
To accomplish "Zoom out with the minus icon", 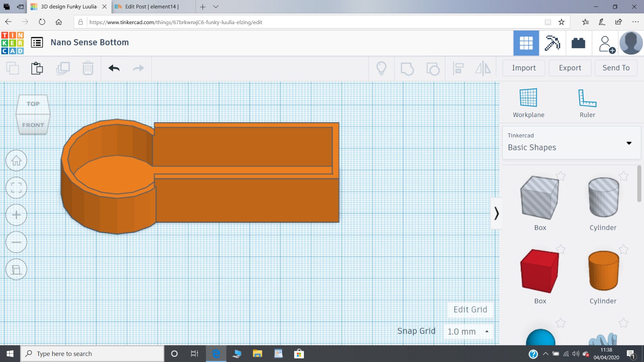I will [x=16, y=242].
